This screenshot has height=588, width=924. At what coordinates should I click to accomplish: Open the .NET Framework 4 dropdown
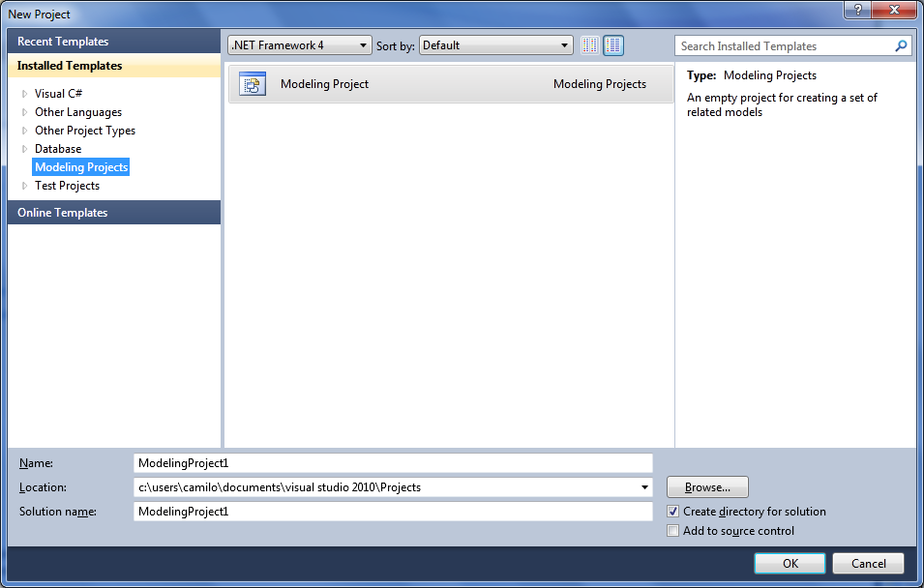tap(299, 45)
